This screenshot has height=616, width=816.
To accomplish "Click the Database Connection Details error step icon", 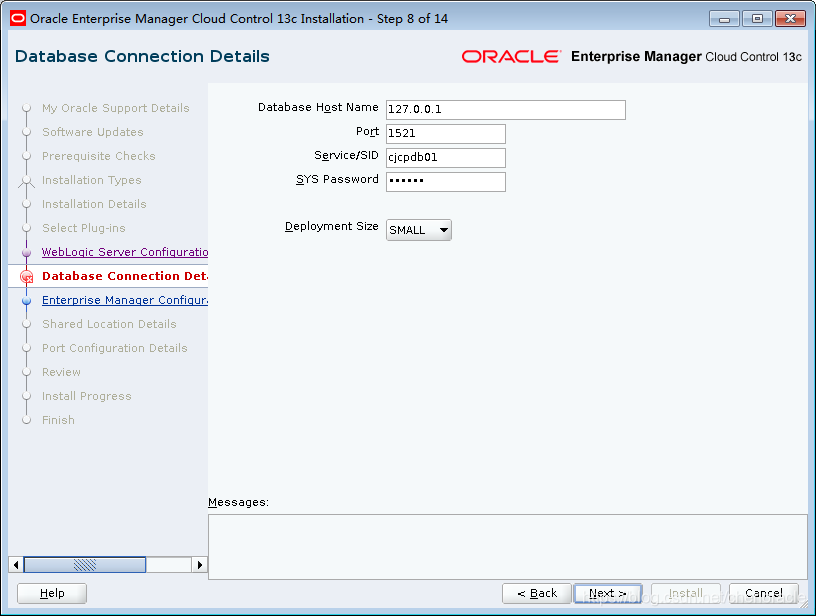I will [x=27, y=277].
